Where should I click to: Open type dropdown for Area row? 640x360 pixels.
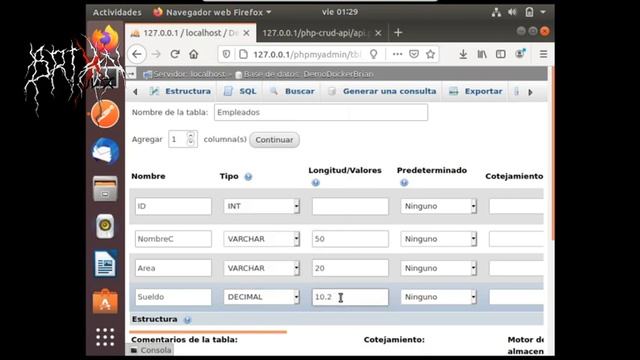click(262, 268)
